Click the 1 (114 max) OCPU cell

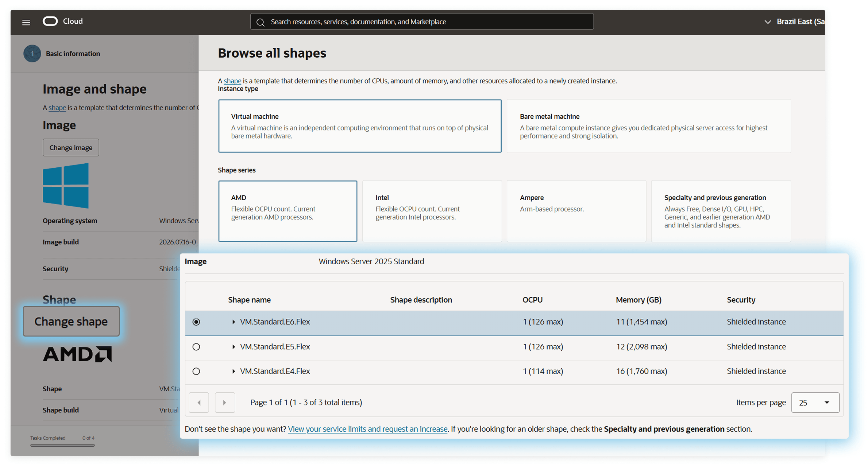pos(543,371)
